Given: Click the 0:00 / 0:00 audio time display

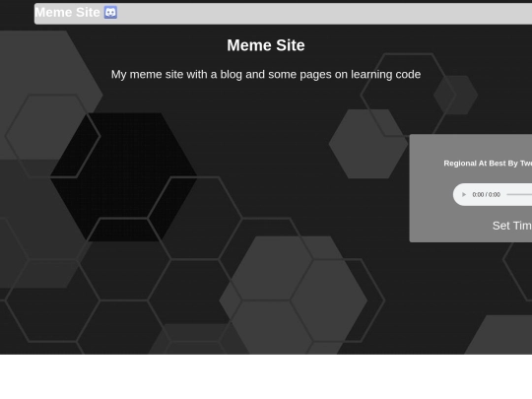Looking at the screenshot, I should [x=487, y=194].
